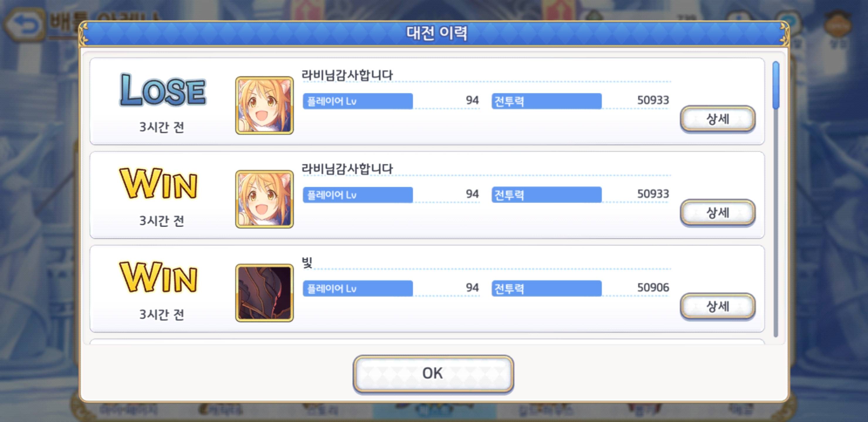Select the cat-girl avatar in the LOSE row
868x422 pixels.
[x=265, y=105]
